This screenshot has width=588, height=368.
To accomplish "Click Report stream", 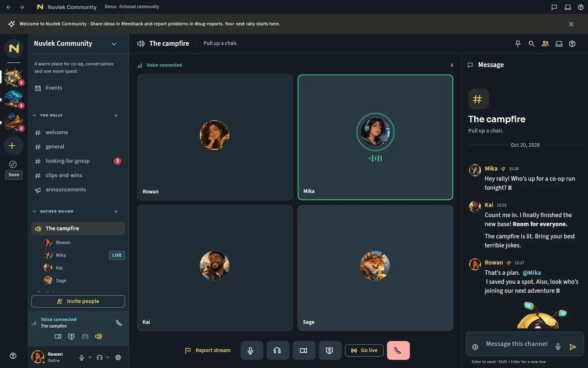I will click(207, 350).
